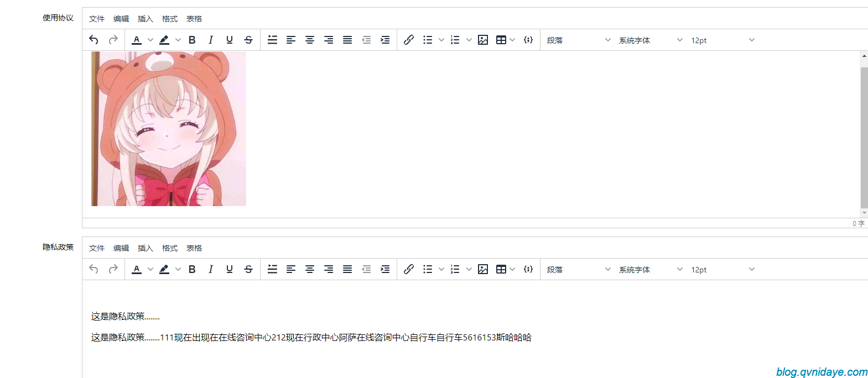The width and height of the screenshot is (868, 378).
Task: Center align text in 使用协议 editor
Action: click(x=310, y=40)
